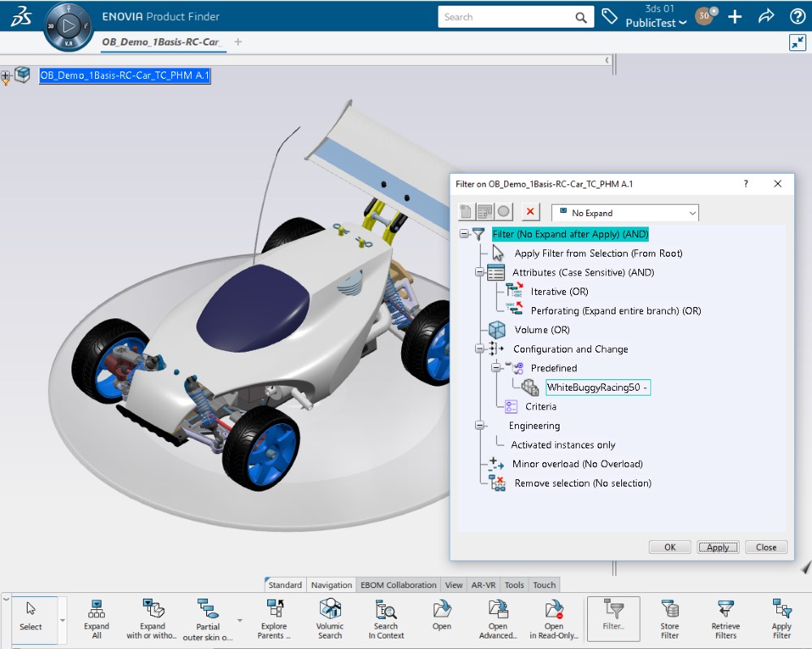Screen dimensions: 812x649
Task: Launch Volumic Search
Action: coord(330,620)
